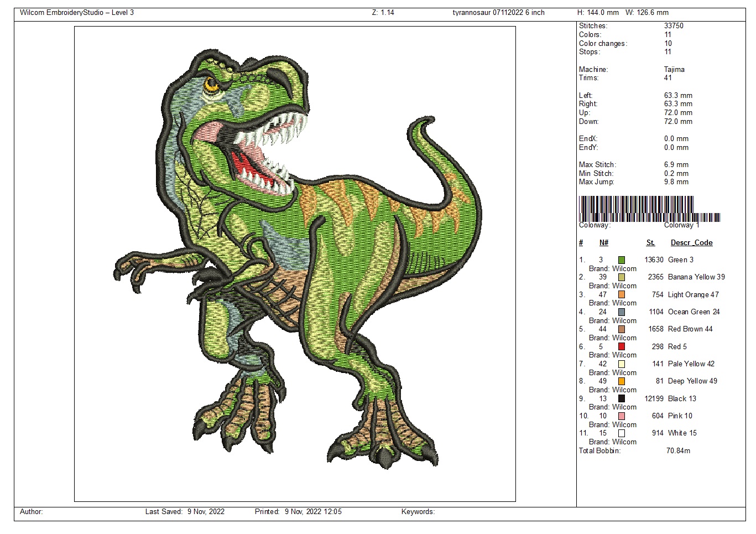The height and width of the screenshot is (534, 756).
Task: Click the Pale Yellow 42 color swatch
Action: pyautogui.click(x=622, y=364)
